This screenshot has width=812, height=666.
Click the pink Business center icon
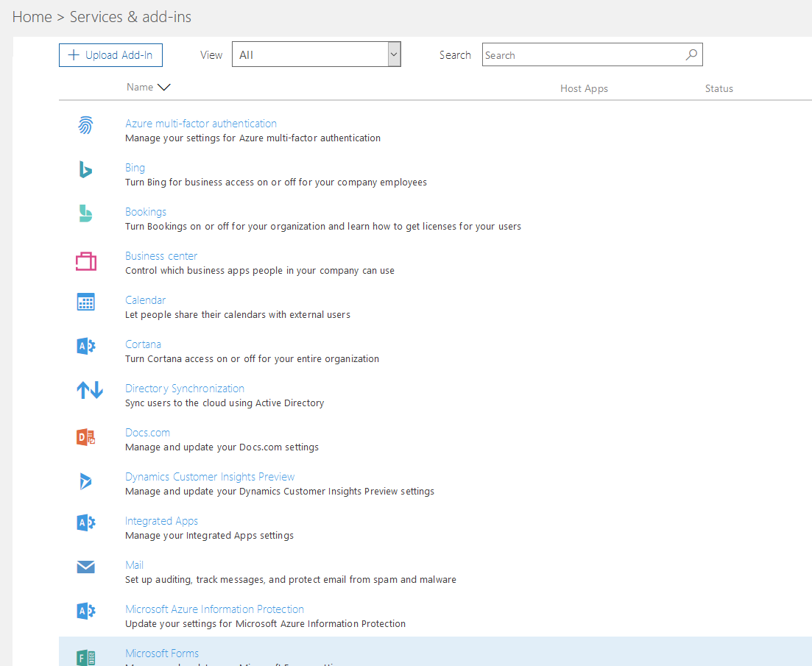86,261
